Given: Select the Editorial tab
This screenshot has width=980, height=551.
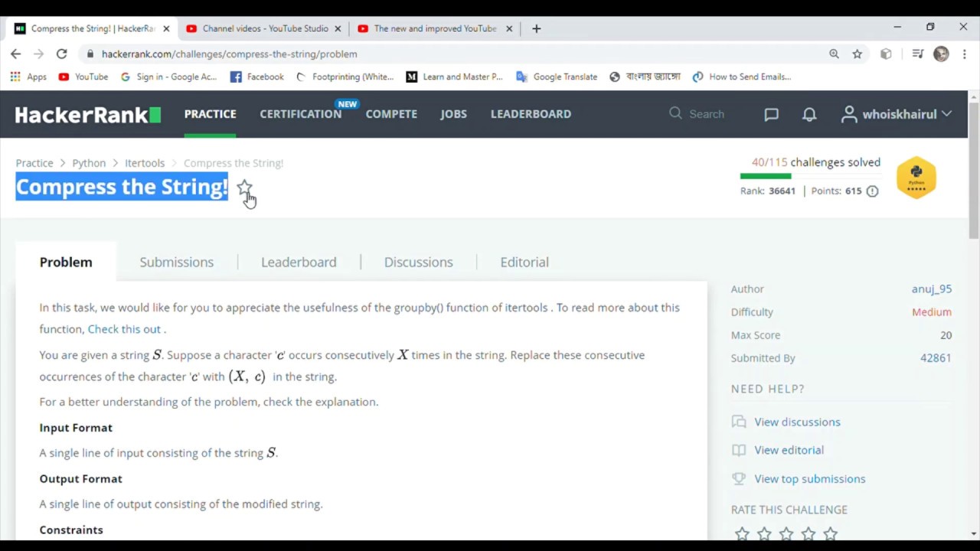Looking at the screenshot, I should coord(524,262).
